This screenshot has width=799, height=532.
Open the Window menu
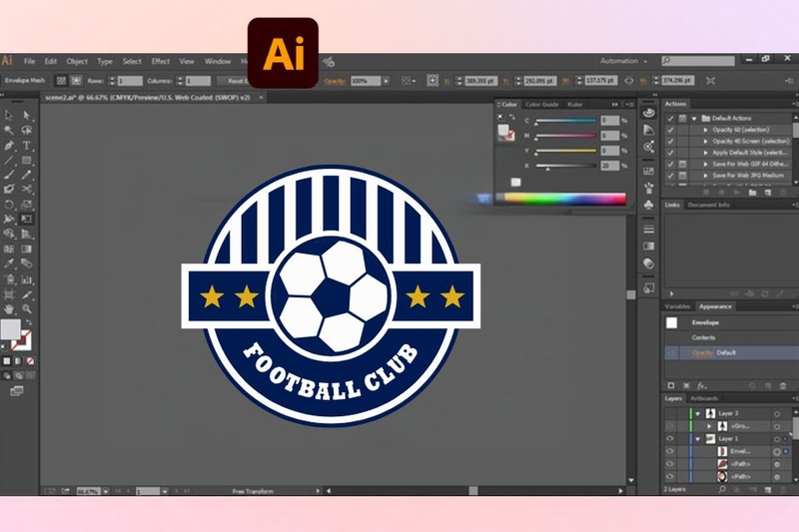218,62
